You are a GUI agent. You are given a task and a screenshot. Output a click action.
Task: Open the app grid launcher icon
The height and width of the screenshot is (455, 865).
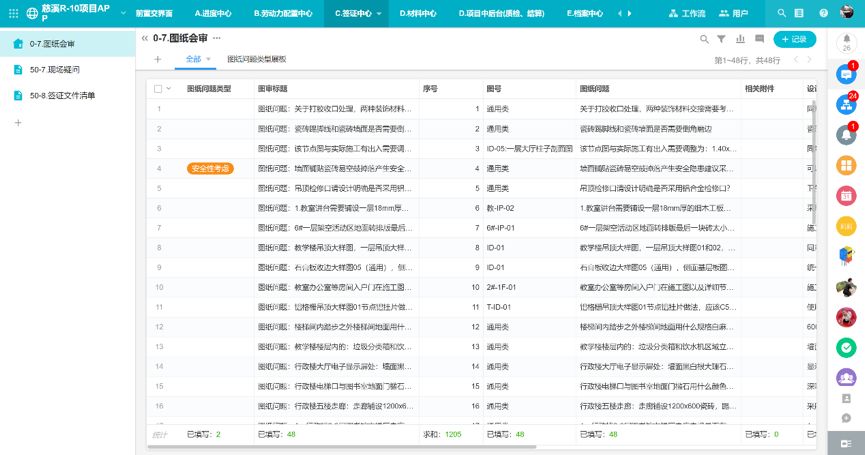pos(14,14)
